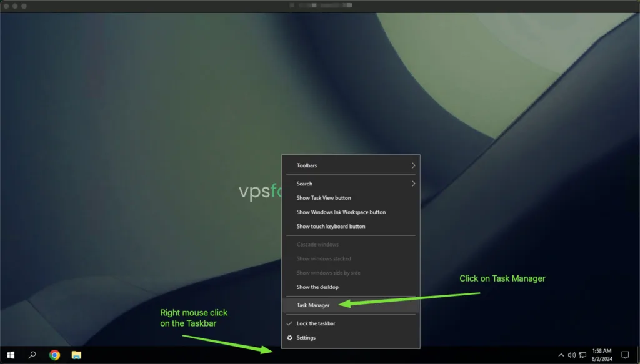Launch Google Chrome from the taskbar
Image resolution: width=640 pixels, height=364 pixels.
pos(55,355)
